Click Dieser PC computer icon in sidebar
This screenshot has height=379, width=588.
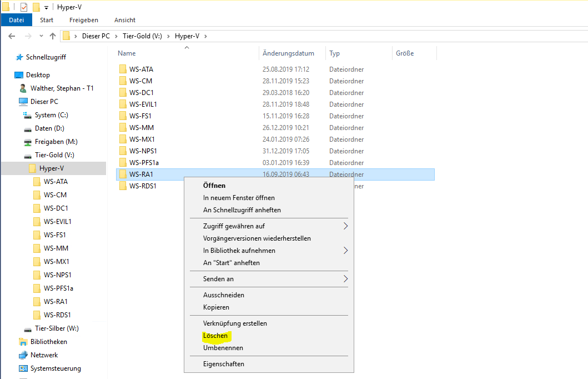pyautogui.click(x=23, y=102)
